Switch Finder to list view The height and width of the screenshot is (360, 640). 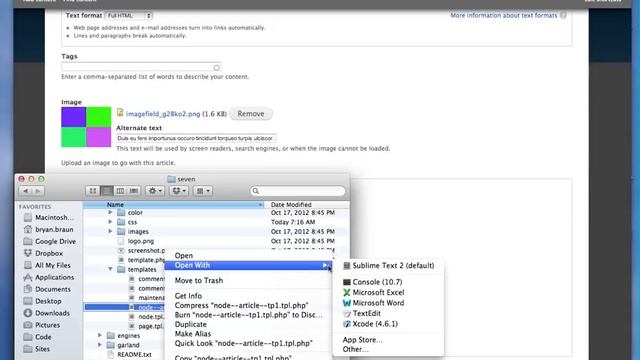pos(107,191)
